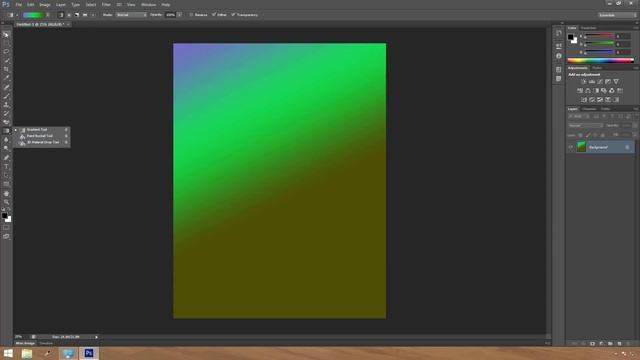The image size is (640, 360).
Task: Select the Eraser tool
Action: click(x=6, y=122)
